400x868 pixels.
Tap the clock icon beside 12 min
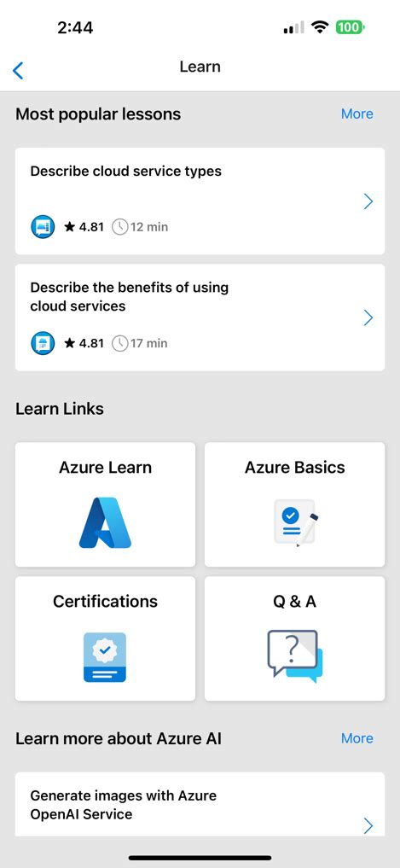coord(120,227)
